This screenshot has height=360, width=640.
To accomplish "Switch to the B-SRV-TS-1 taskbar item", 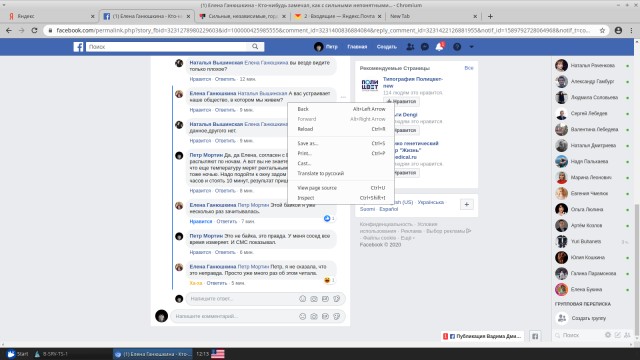I will click(x=51, y=354).
